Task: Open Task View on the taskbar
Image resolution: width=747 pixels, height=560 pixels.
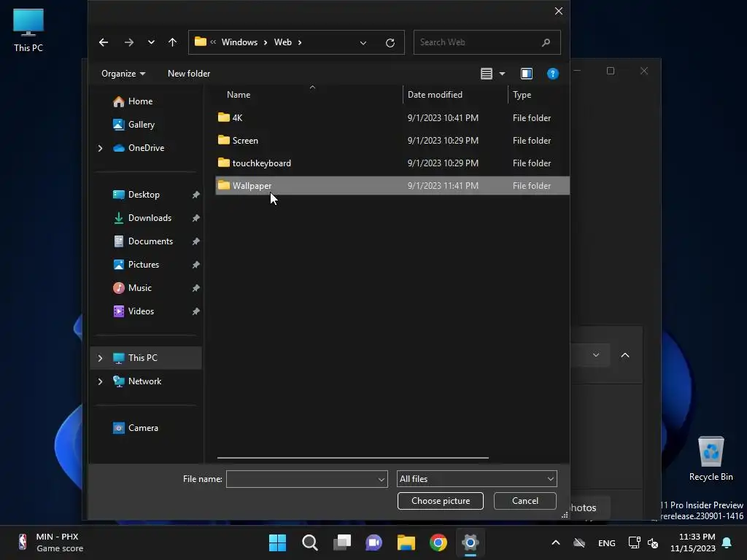Action: pos(342,542)
